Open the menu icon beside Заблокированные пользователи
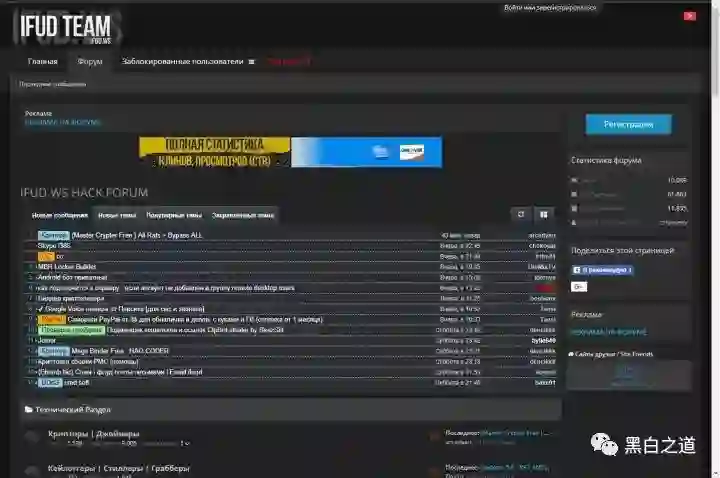Image resolution: width=720 pixels, height=478 pixels. 251,62
